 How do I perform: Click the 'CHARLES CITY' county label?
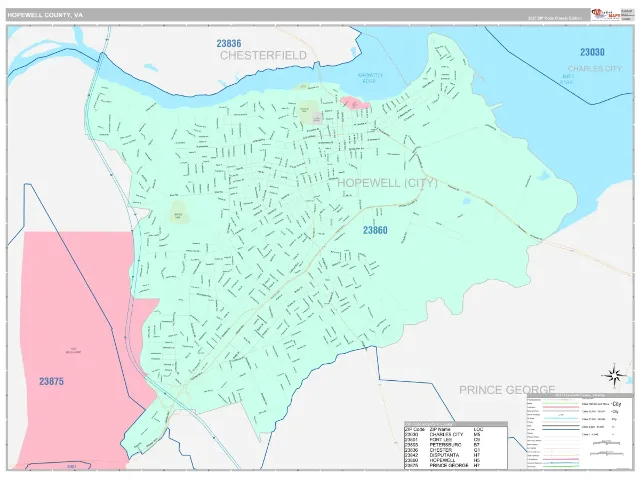coord(595,69)
